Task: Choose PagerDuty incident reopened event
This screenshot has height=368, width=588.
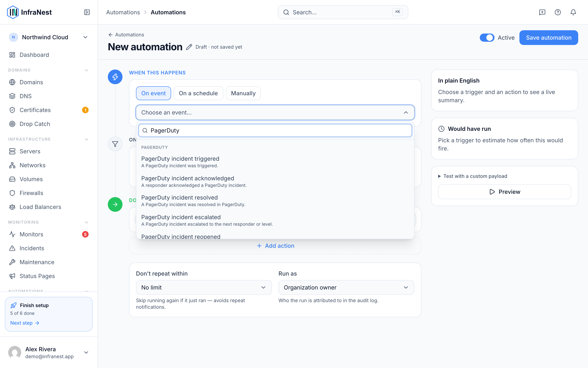Action: pyautogui.click(x=275, y=236)
